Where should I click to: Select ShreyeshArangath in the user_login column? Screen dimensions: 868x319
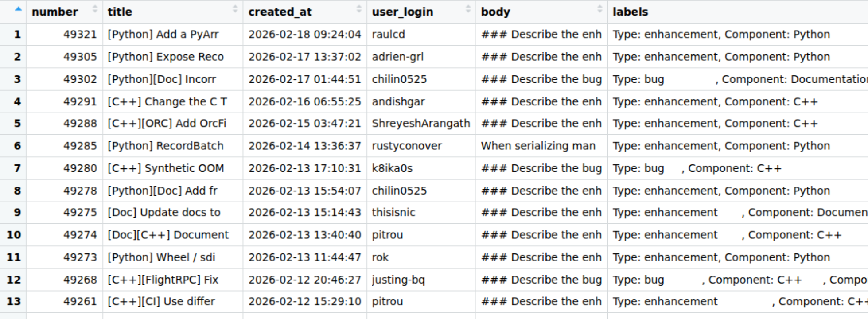click(420, 124)
